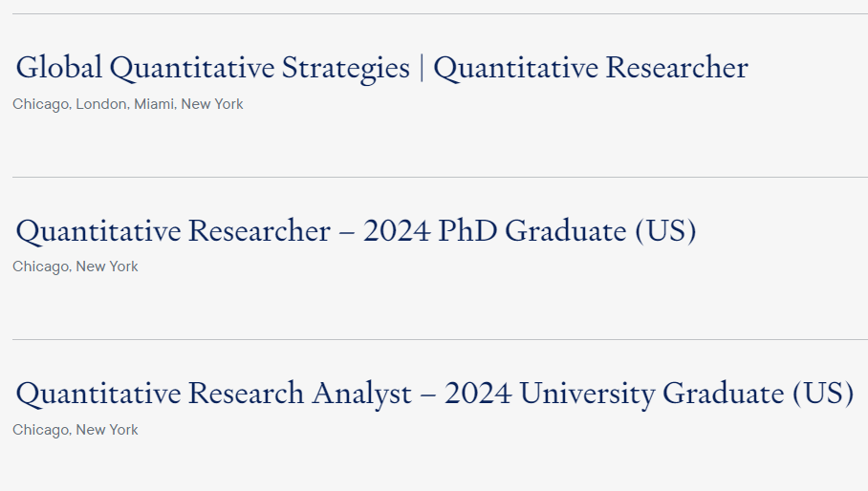Click London in first job's locations
868x491 pixels.
point(100,104)
